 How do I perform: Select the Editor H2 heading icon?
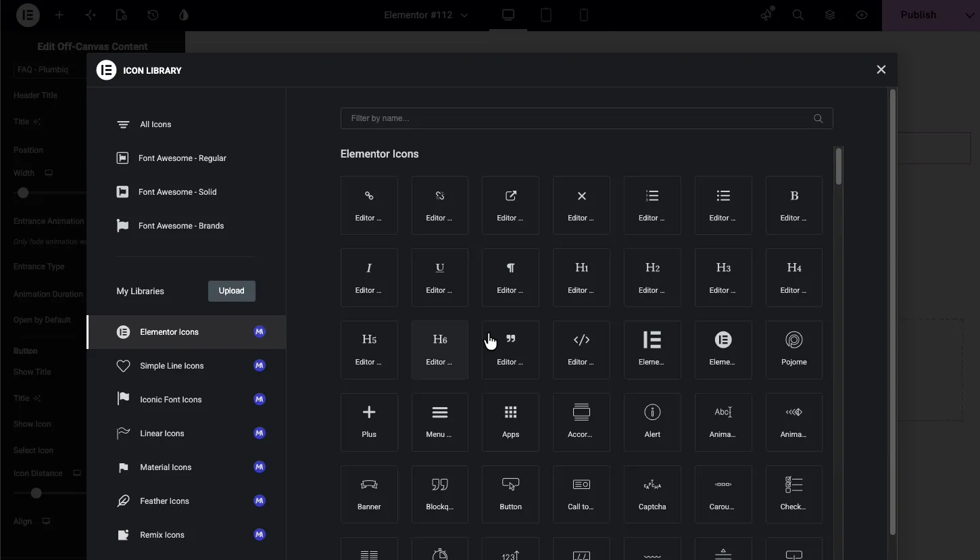[x=652, y=277]
